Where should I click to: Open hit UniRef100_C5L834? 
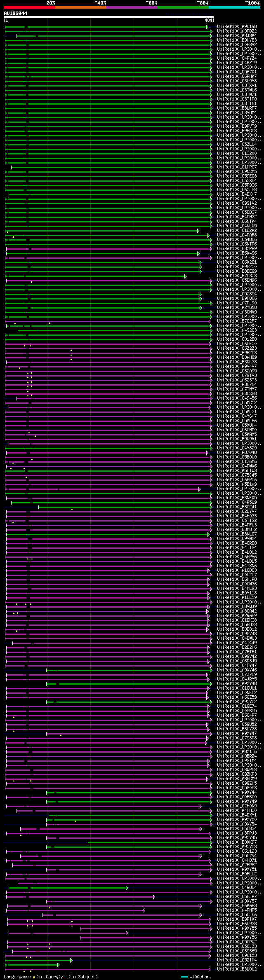coord(237,828)
